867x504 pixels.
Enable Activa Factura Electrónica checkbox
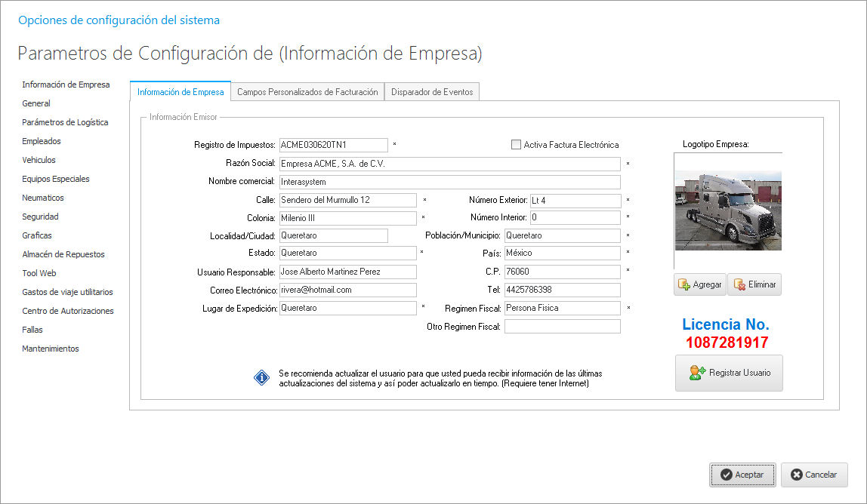[x=517, y=145]
